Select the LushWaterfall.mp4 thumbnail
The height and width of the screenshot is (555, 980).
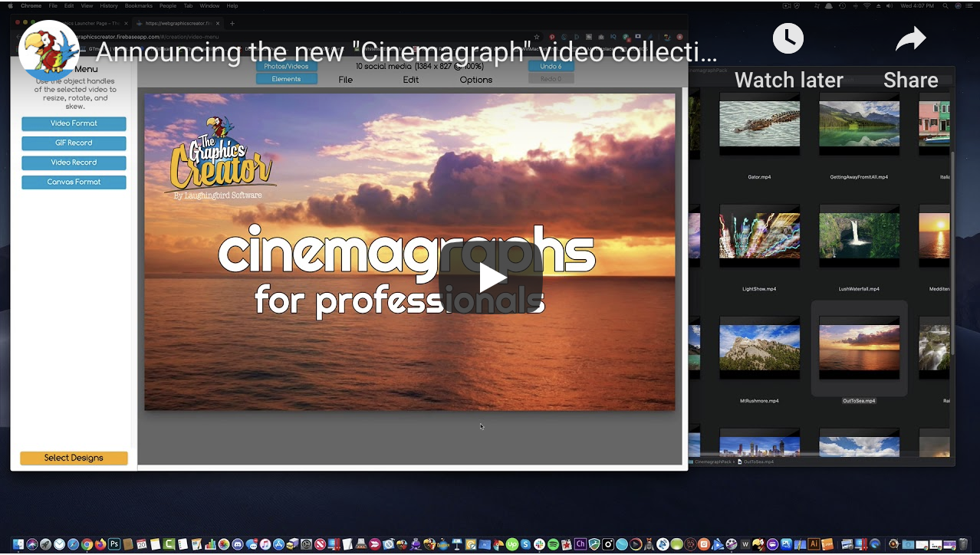click(x=859, y=236)
